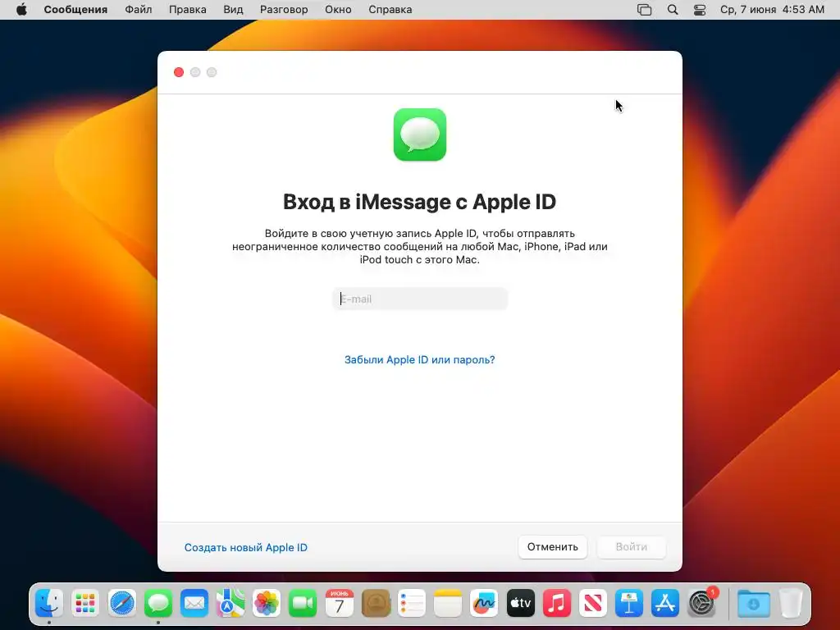Image resolution: width=840 pixels, height=630 pixels.
Task: Click the date and time in menu bar
Action: tap(772, 10)
